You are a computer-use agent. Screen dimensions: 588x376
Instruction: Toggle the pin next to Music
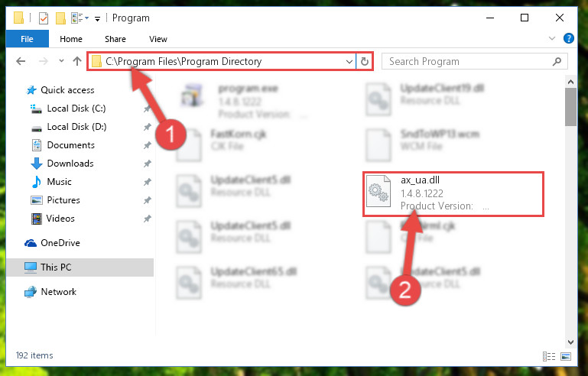pyautogui.click(x=147, y=182)
